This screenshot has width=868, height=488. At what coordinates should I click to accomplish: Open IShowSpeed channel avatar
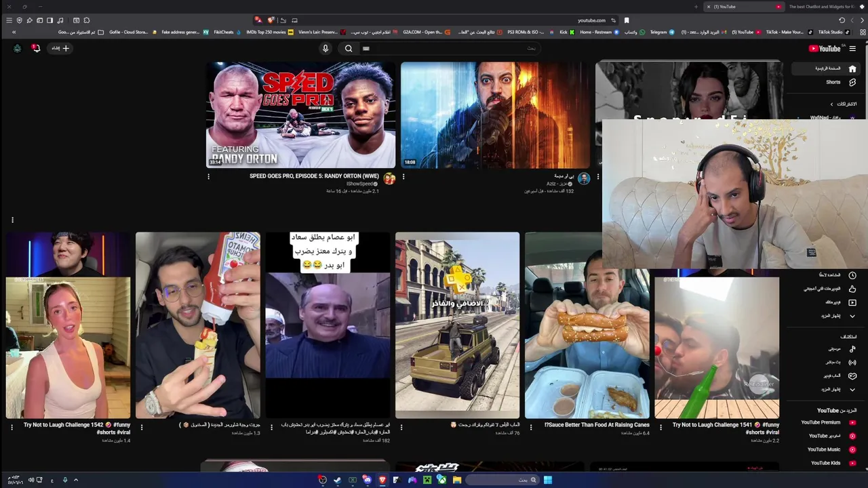[389, 179]
